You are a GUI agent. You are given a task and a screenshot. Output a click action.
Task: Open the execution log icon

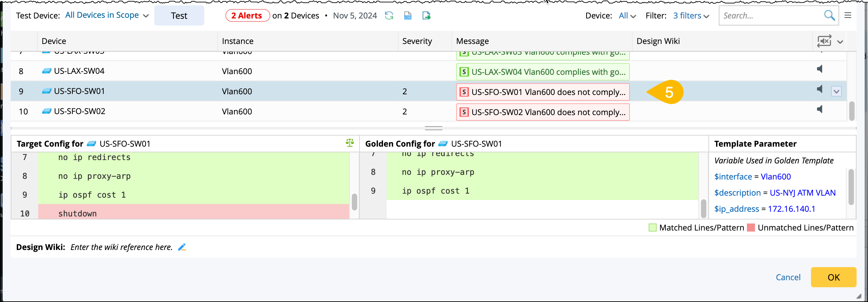408,15
